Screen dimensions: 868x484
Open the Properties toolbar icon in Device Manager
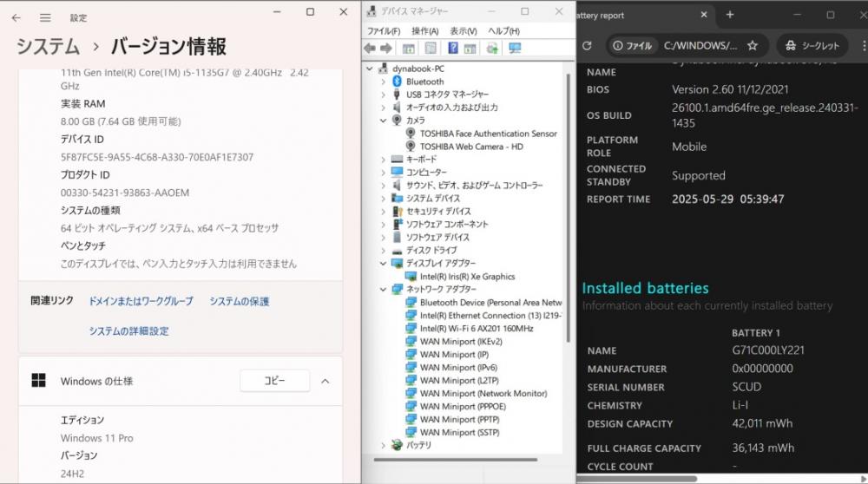(x=431, y=48)
